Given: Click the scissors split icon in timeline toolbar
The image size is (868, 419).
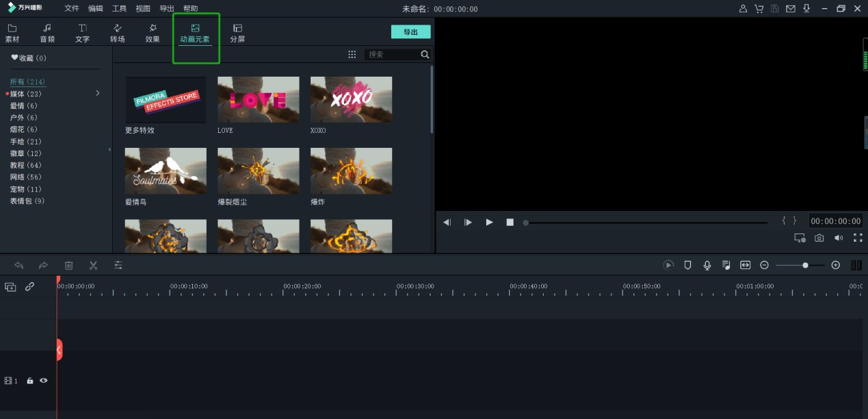Looking at the screenshot, I should pos(93,265).
